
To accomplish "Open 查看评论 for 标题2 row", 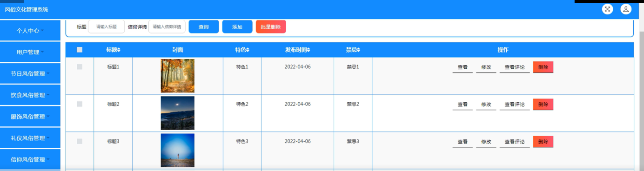I will (515, 105).
